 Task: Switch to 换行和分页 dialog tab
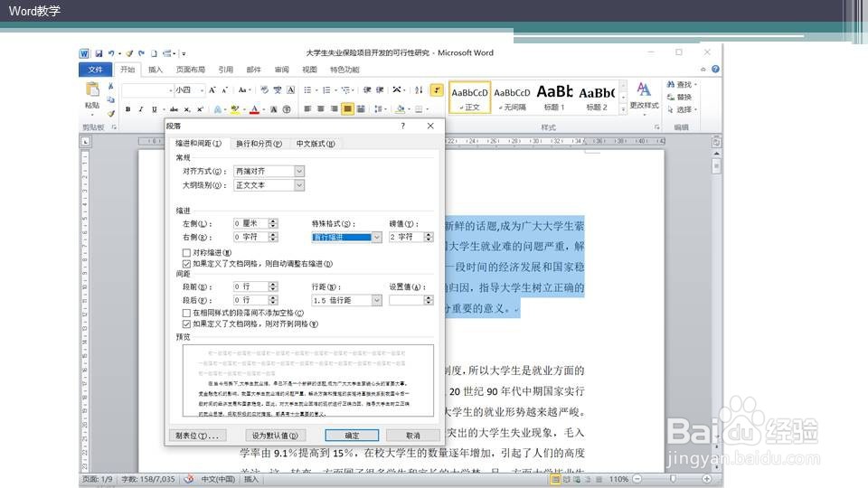click(x=259, y=144)
